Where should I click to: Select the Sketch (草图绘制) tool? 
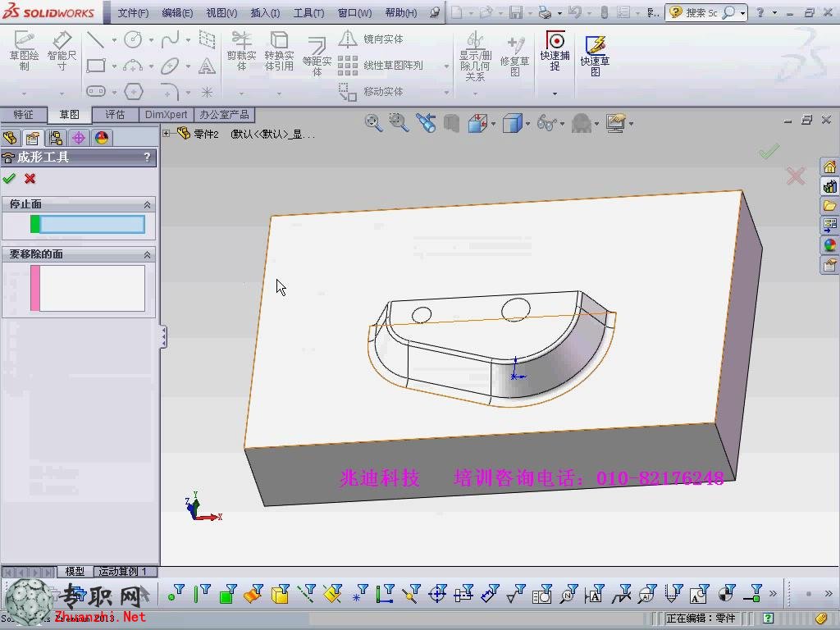pos(24,50)
